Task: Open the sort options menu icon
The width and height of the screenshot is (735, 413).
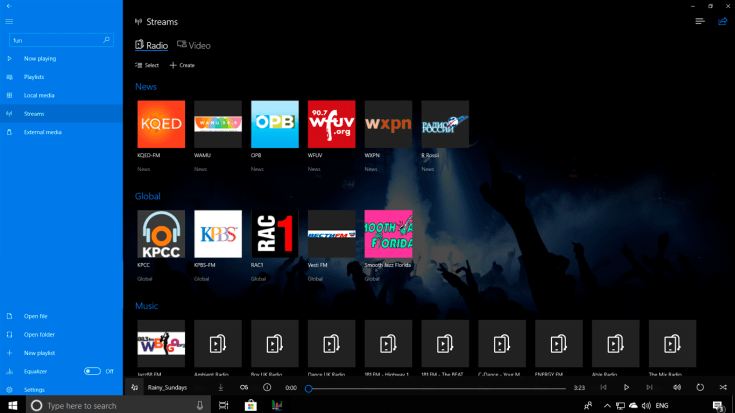Action: [700, 21]
